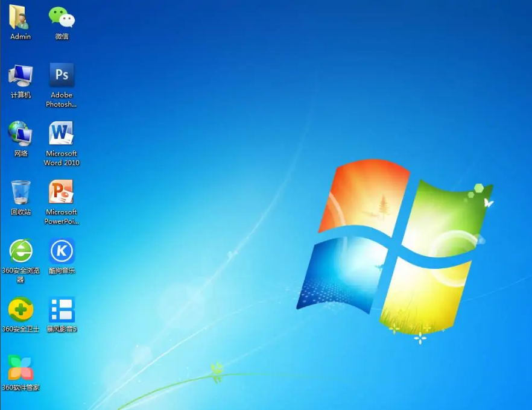This screenshot has height=410, width=532.
Task: Select the 360软件管家 software manager icon
Action: (x=21, y=368)
